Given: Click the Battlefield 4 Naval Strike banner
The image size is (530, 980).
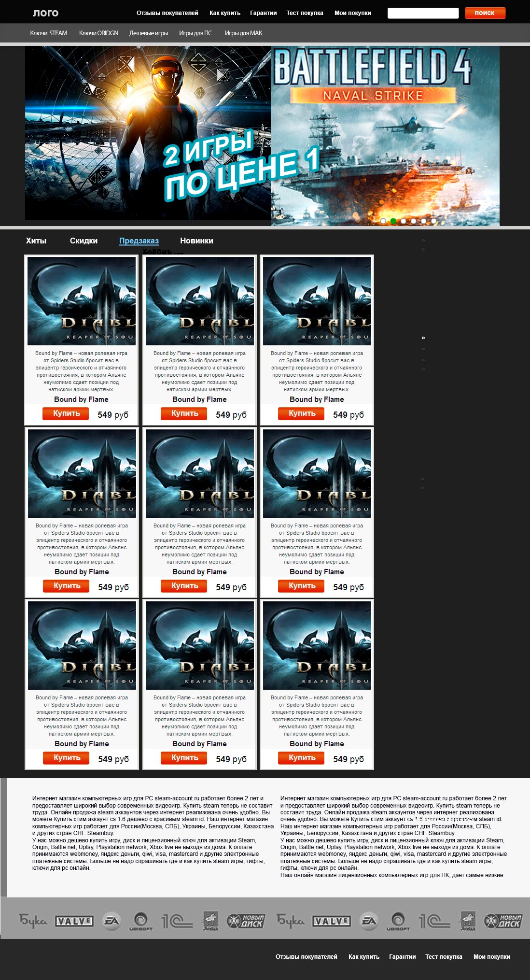Looking at the screenshot, I should click(x=385, y=136).
